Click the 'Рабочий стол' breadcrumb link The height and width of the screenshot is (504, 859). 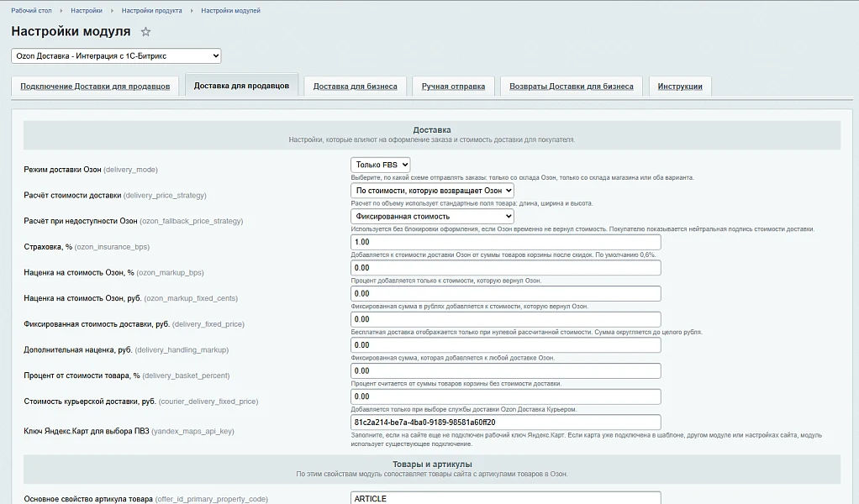click(x=31, y=10)
